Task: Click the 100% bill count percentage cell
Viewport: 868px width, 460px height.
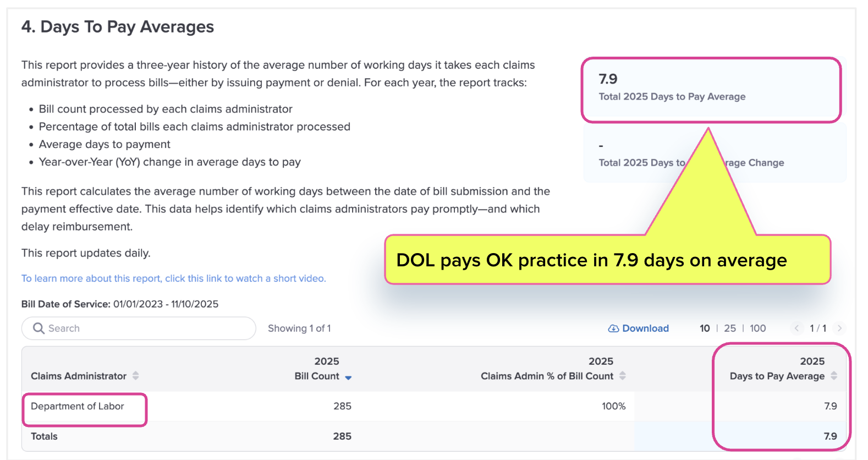Action: pyautogui.click(x=613, y=407)
